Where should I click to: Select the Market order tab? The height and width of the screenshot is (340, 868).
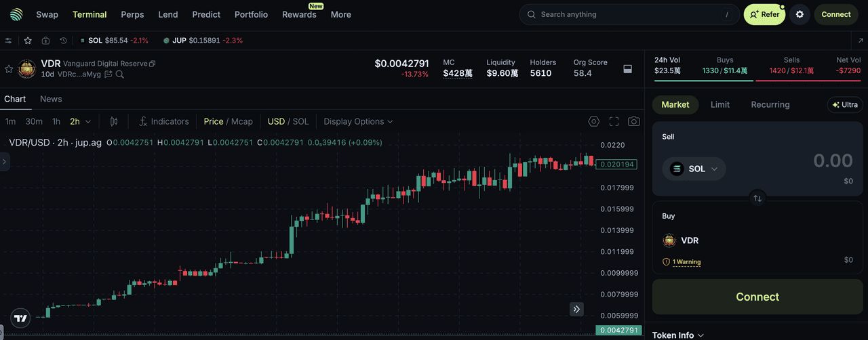(x=675, y=104)
